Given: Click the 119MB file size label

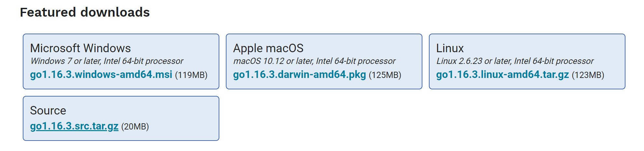Looking at the screenshot, I should pos(191,75).
